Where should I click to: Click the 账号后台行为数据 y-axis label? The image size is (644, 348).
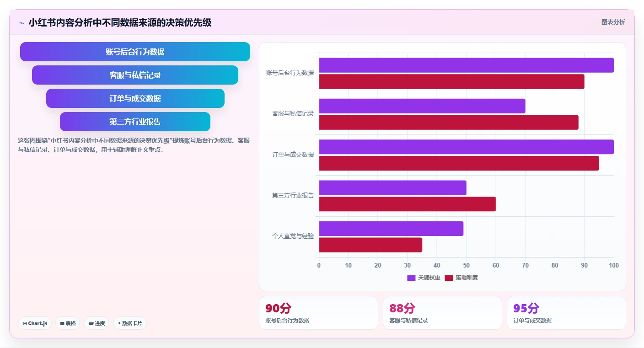click(x=290, y=73)
